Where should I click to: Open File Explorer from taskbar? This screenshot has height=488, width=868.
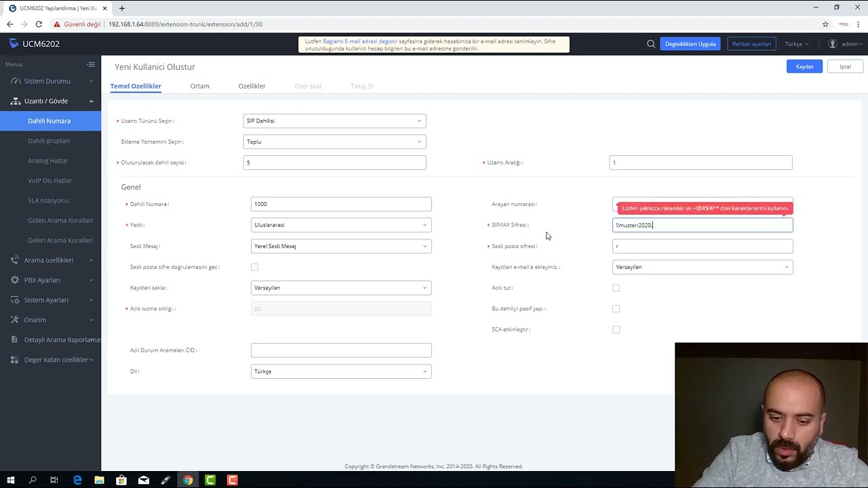pyautogui.click(x=99, y=480)
